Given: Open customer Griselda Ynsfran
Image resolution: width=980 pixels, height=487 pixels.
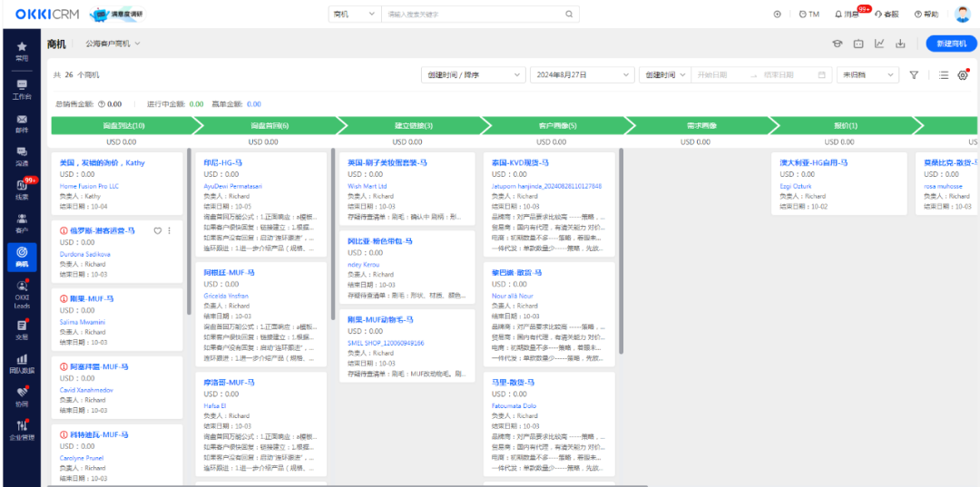Looking at the screenshot, I should click(x=226, y=296).
